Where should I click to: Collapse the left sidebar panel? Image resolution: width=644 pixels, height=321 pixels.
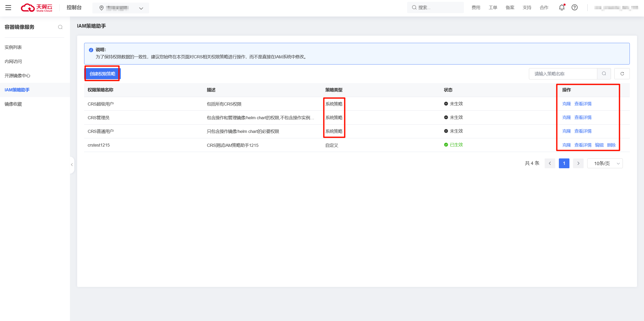[72, 165]
